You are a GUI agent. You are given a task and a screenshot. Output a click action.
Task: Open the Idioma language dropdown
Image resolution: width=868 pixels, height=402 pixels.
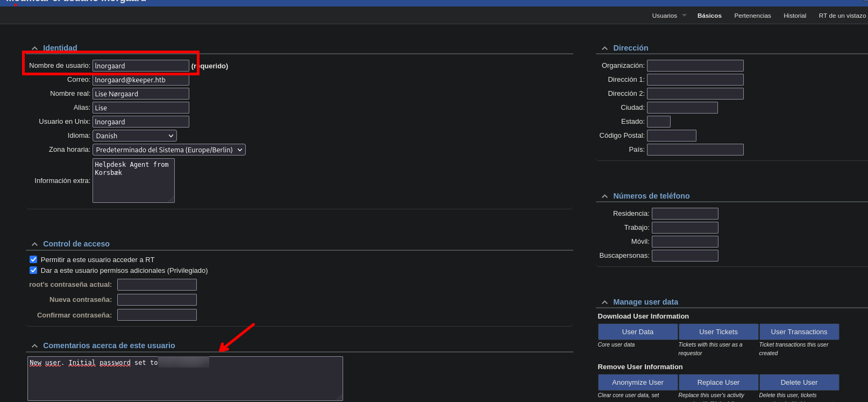tap(134, 136)
